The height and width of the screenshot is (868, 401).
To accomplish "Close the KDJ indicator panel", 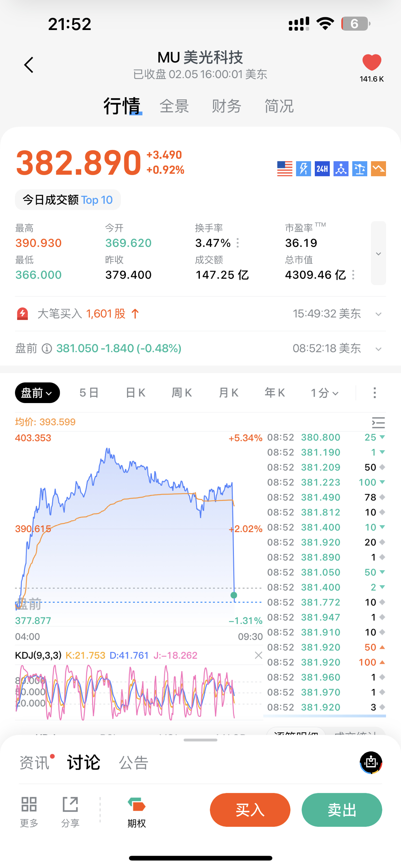I will pos(258,655).
